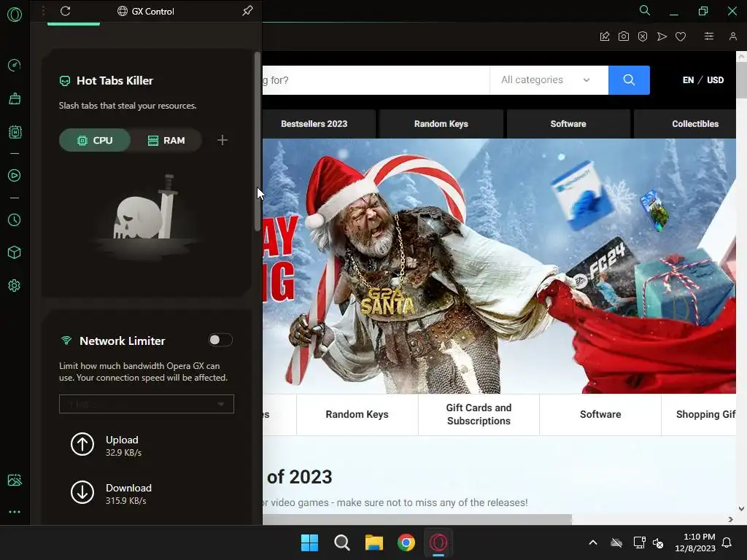Click the edit page icon in toolbar
The height and width of the screenshot is (560, 747).
(605, 36)
